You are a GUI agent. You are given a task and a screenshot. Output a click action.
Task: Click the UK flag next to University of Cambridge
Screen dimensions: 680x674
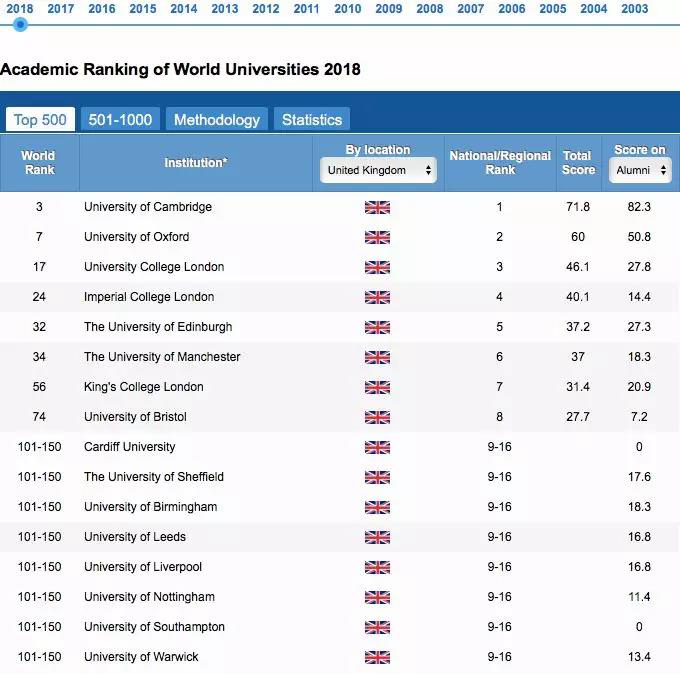[x=377, y=207]
